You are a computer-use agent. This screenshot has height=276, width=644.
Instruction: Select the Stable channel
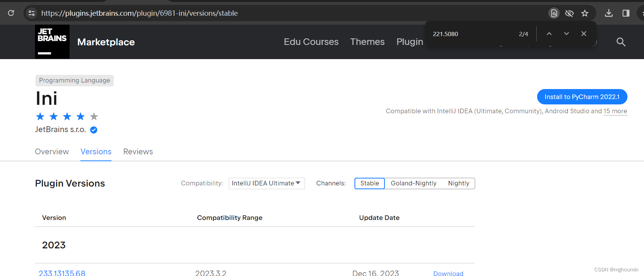coord(369,183)
